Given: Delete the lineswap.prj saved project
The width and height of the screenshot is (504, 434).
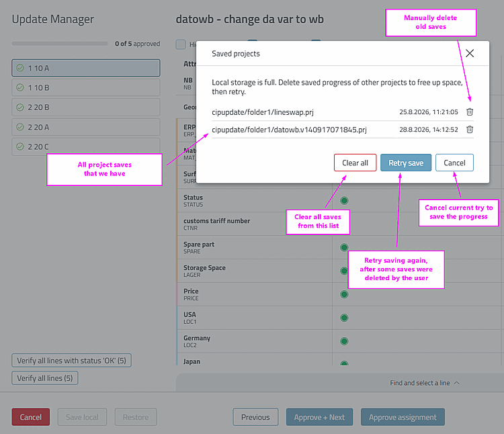Looking at the screenshot, I should [470, 112].
